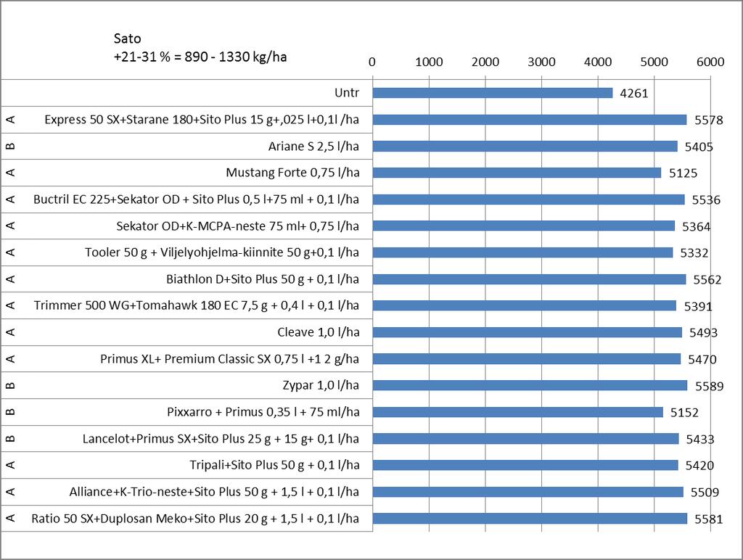Click the chart title "Sato"
Screen dimensions: 743x560
128,38
